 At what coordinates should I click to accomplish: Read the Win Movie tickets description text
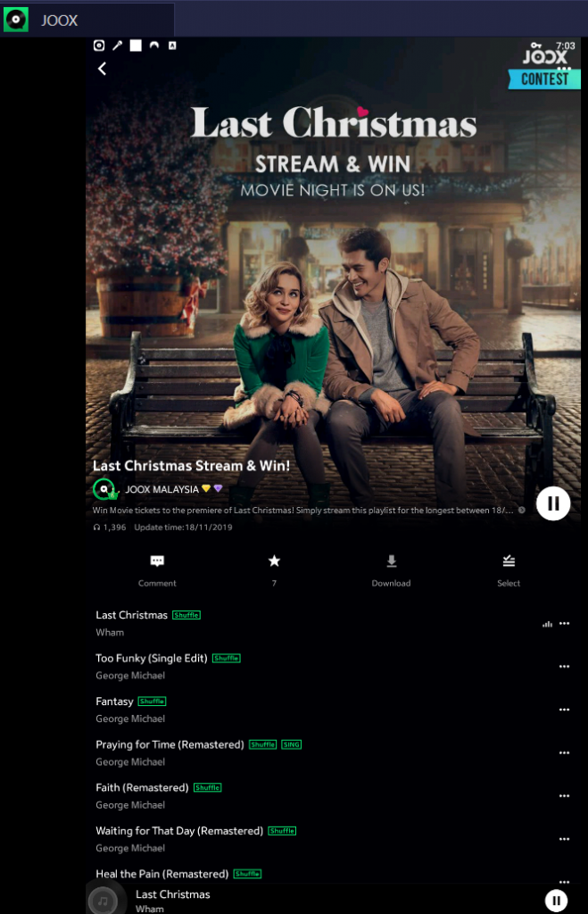click(303, 510)
